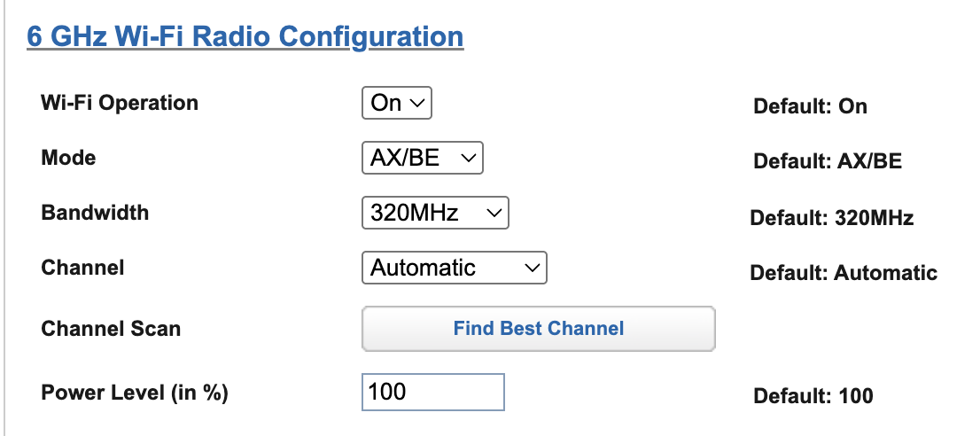The image size is (980, 436).
Task: Expand the Mode dropdown showing AX/BE
Action: tap(423, 158)
